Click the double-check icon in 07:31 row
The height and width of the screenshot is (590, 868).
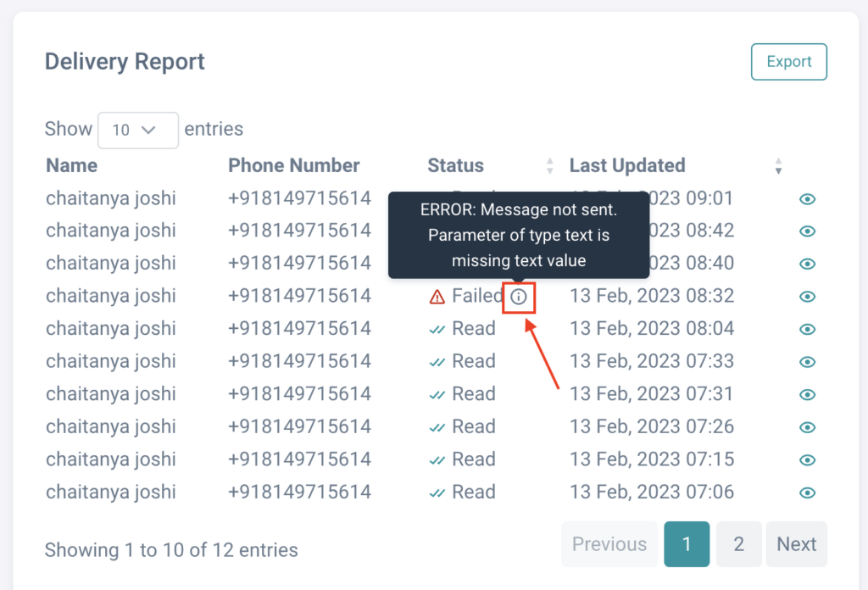437,395
